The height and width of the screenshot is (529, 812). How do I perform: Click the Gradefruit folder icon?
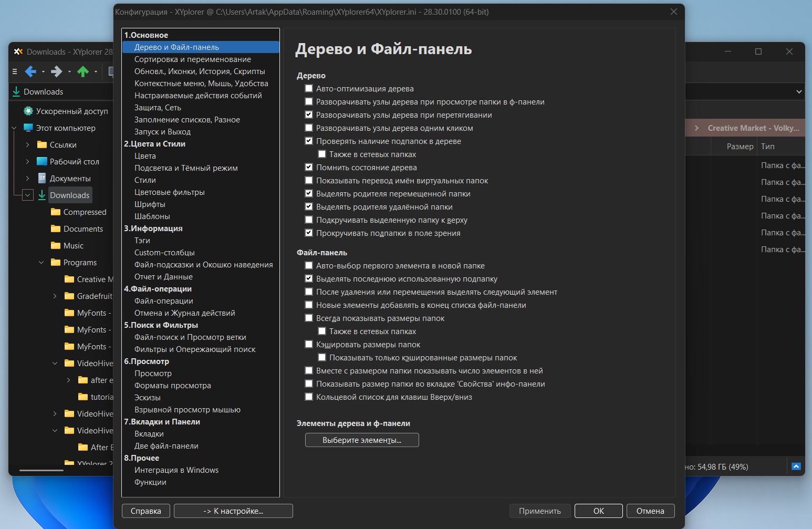69,296
